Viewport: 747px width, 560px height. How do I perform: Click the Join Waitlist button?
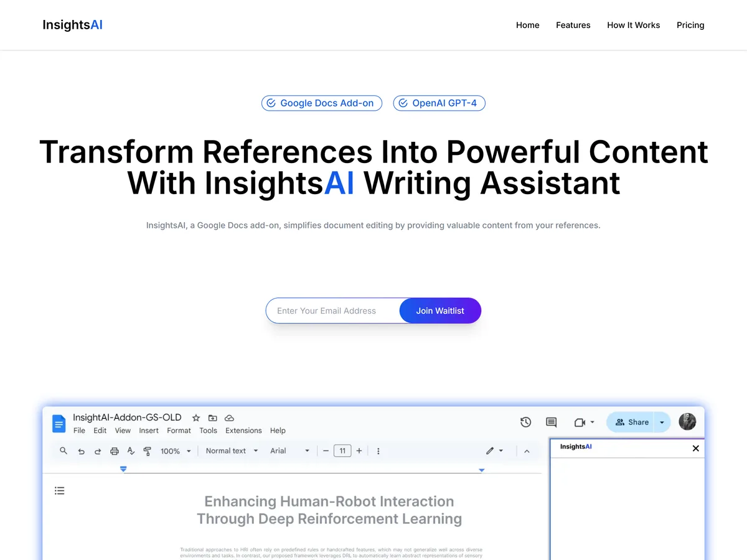(440, 310)
